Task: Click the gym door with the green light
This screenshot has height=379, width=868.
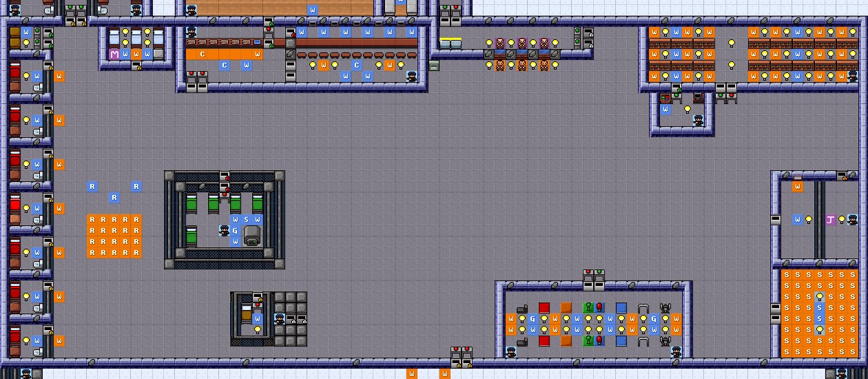Action: 599,280
